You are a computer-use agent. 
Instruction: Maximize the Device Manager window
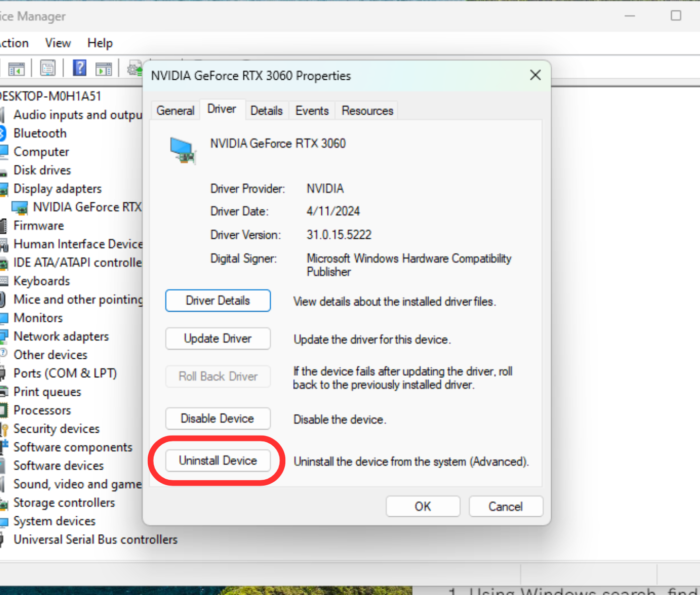click(676, 16)
